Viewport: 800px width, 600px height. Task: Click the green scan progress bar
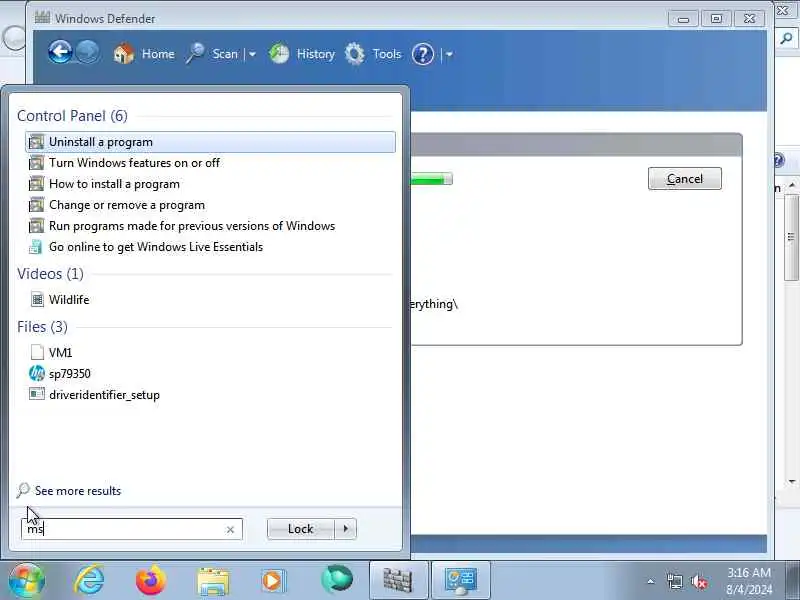[432, 179]
